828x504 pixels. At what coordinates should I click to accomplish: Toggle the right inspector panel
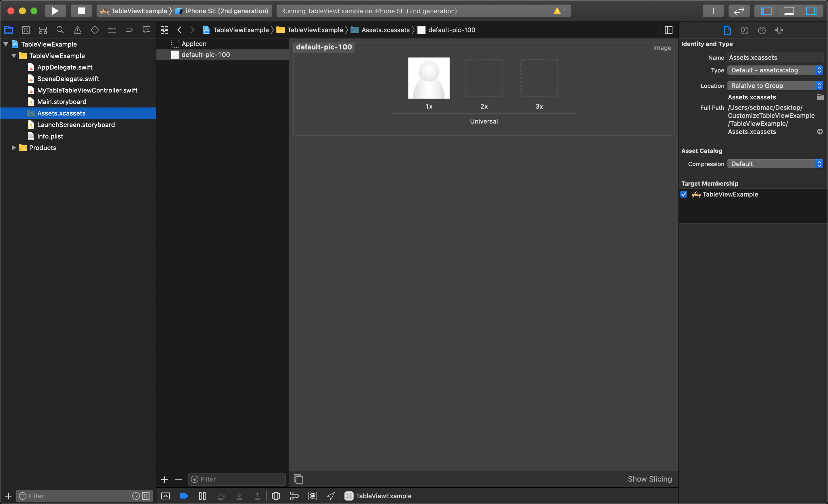tap(811, 11)
